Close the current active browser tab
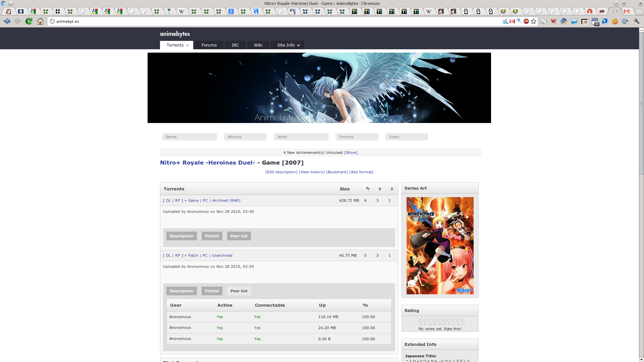644x362 pixels. point(617,11)
